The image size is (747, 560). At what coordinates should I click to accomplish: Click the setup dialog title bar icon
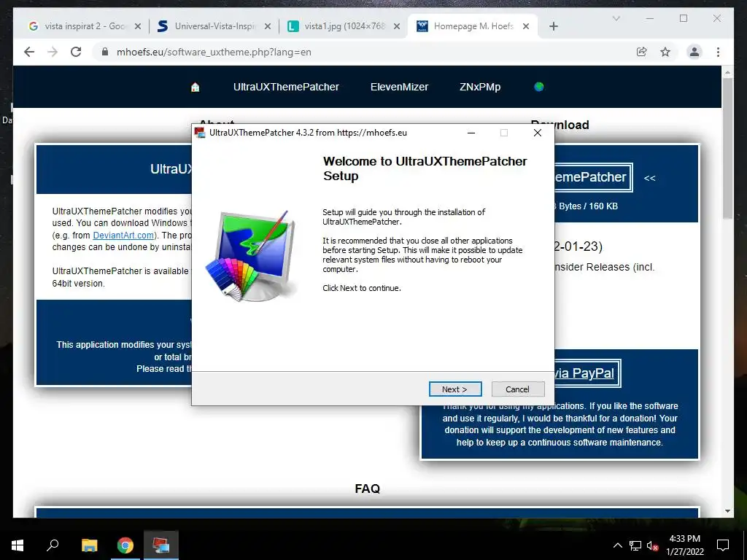point(200,133)
